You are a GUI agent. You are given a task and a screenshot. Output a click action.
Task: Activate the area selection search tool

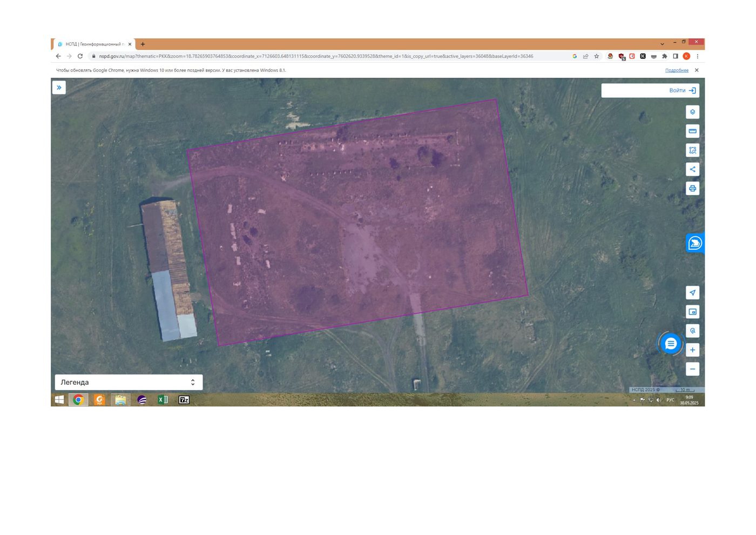[692, 150]
